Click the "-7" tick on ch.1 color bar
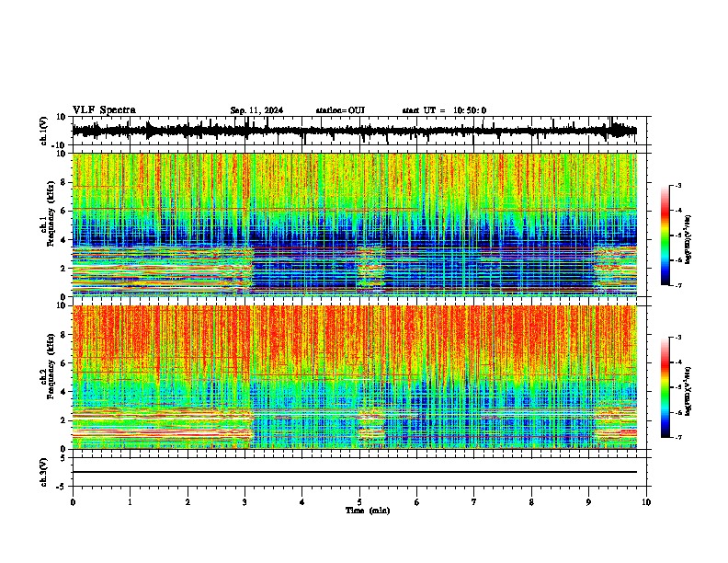The width and height of the screenshot is (728, 563). tap(677, 285)
